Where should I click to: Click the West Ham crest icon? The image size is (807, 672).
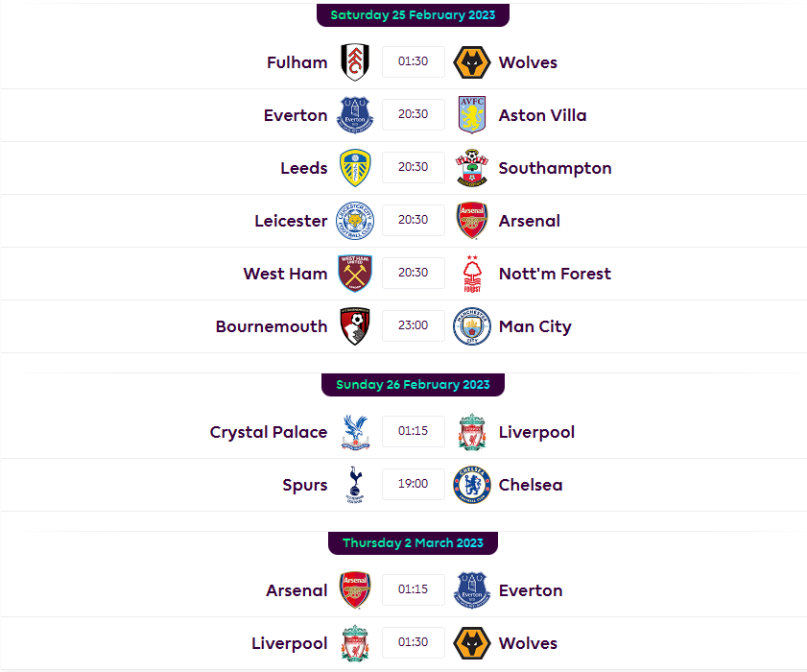coord(354,273)
